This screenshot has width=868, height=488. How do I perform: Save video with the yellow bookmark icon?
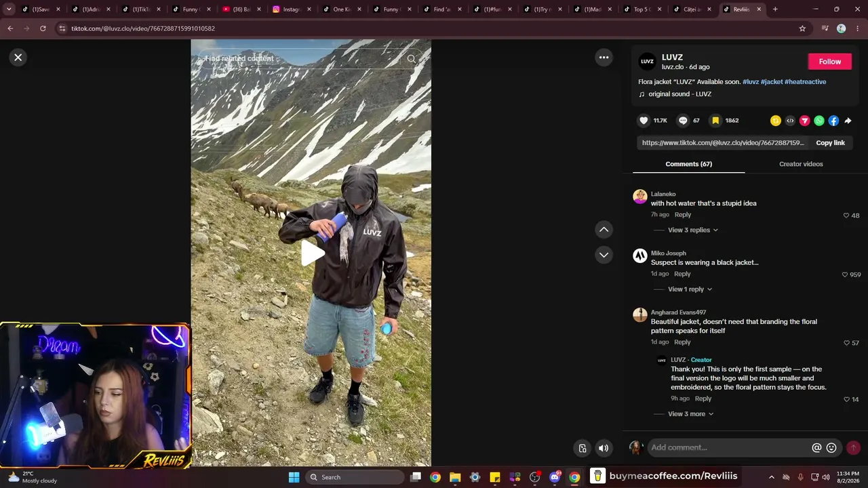pos(715,121)
